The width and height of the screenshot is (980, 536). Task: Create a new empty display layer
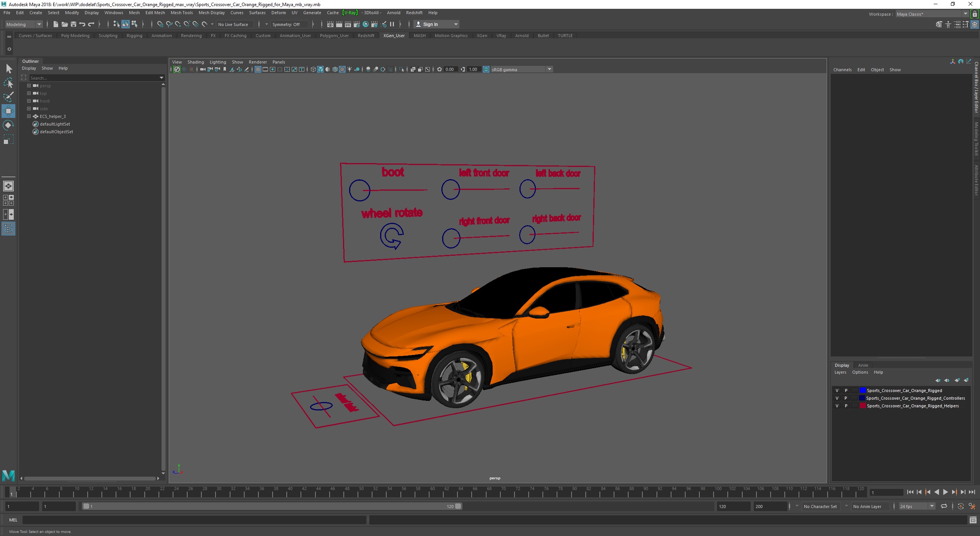[957, 380]
